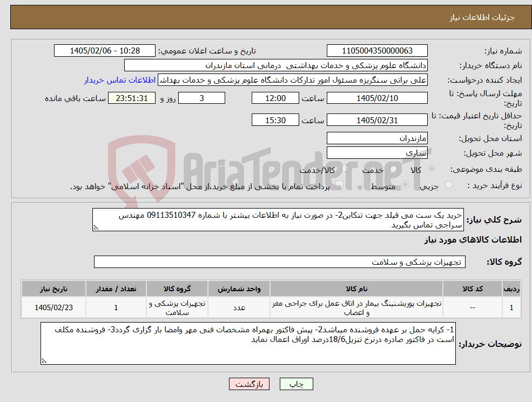
Task: Select the خدمت radio button
Action: pyautogui.click(x=394, y=169)
